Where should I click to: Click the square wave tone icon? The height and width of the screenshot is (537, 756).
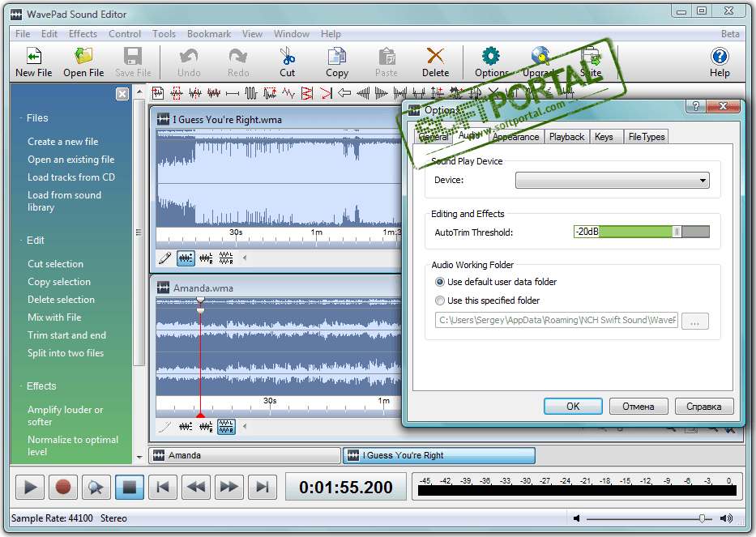pyautogui.click(x=251, y=92)
